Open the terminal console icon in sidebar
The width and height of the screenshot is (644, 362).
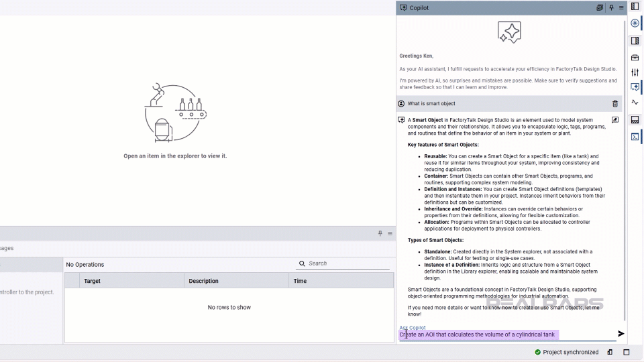[635, 137]
